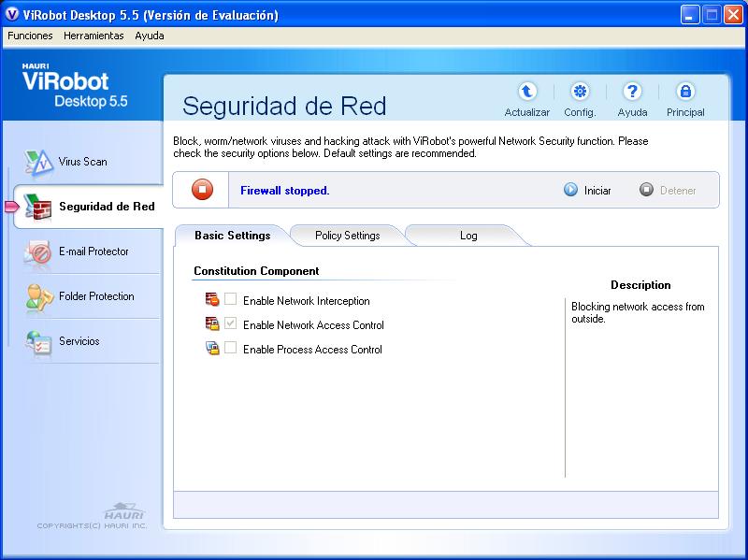Go to Principal via the lock icon

coord(685,91)
